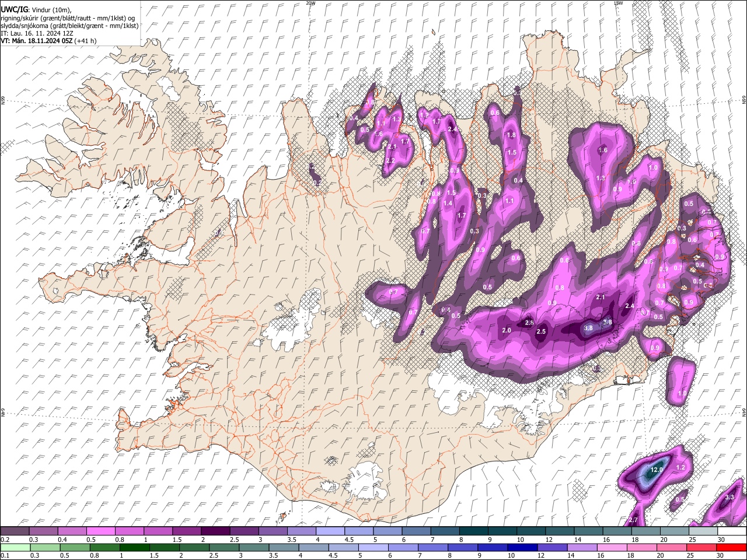Screen dimensions: 747x560
Task: Select the 10 swatch in the bottom scale row
Action: tap(523, 547)
